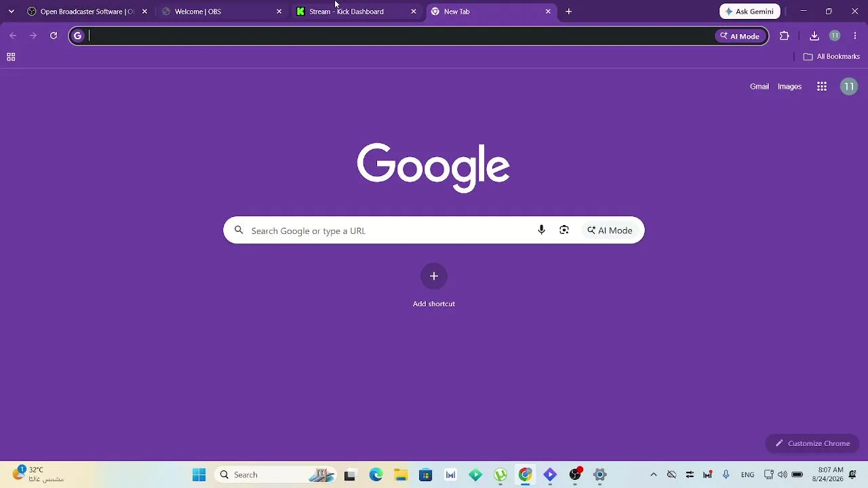Go back with the back arrow

pyautogui.click(x=13, y=36)
